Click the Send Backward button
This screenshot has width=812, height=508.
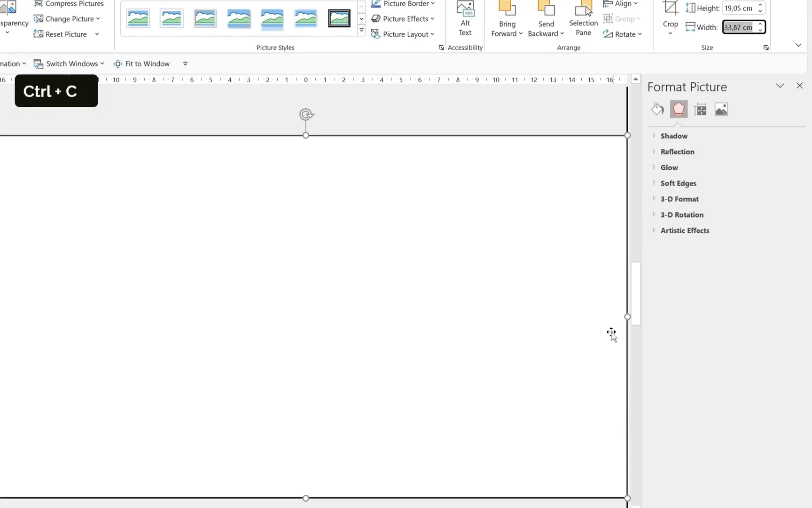pyautogui.click(x=546, y=19)
